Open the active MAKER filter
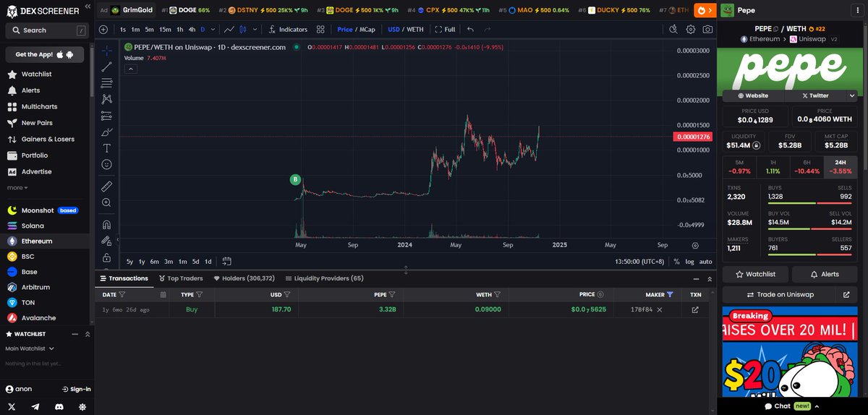The height and width of the screenshot is (415, 868). (x=670, y=295)
